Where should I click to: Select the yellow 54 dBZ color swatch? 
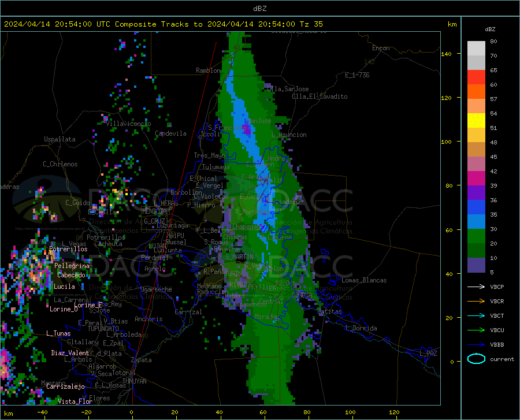pos(476,121)
